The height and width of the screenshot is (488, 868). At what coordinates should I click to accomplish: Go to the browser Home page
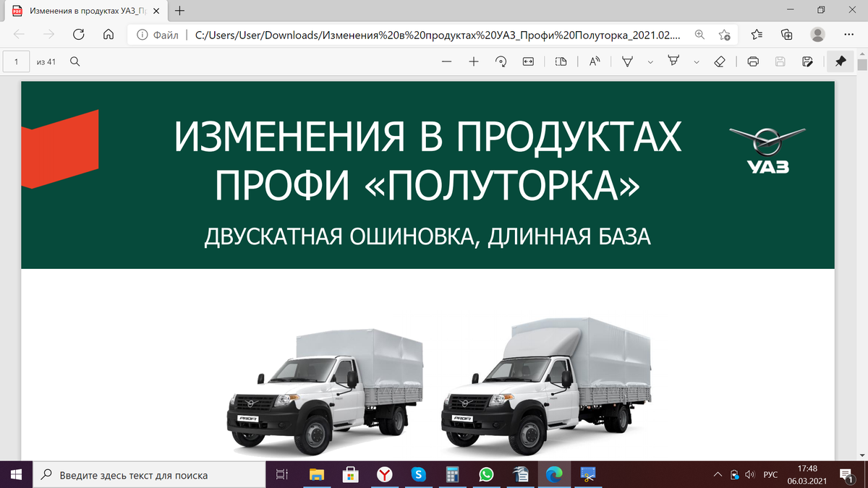pos(109,34)
